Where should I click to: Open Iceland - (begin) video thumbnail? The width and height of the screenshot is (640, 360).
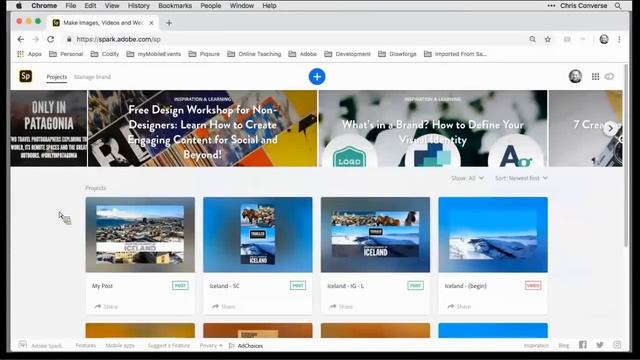coord(493,235)
